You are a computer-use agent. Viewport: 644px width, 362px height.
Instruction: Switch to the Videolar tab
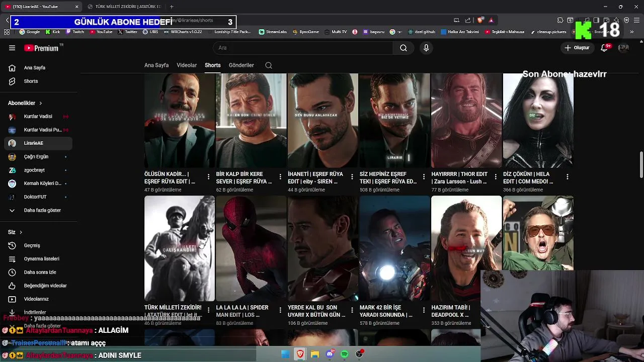pos(187,65)
